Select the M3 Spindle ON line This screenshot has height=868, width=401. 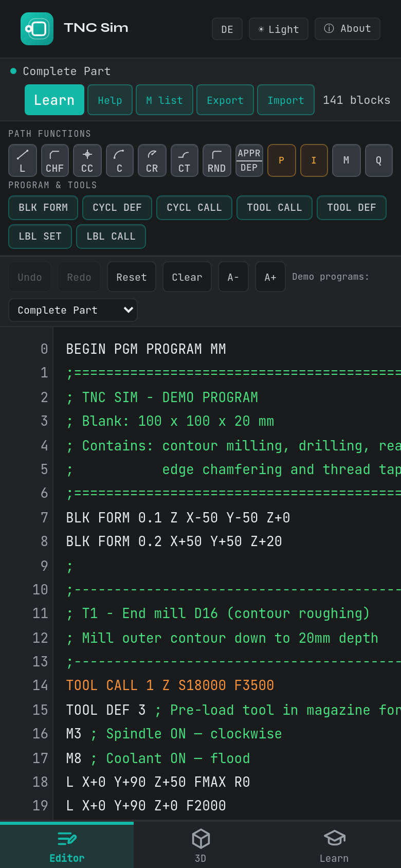pyautogui.click(x=174, y=734)
